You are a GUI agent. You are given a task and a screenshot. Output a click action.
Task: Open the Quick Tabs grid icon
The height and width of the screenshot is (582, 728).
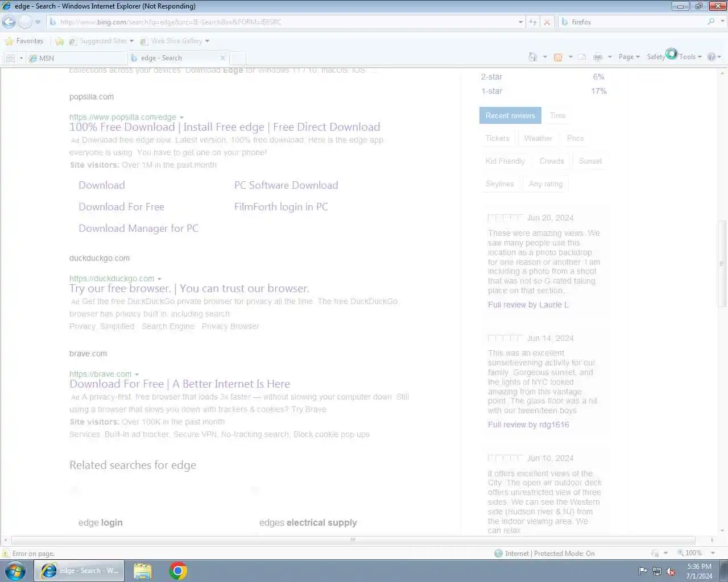click(x=10, y=58)
